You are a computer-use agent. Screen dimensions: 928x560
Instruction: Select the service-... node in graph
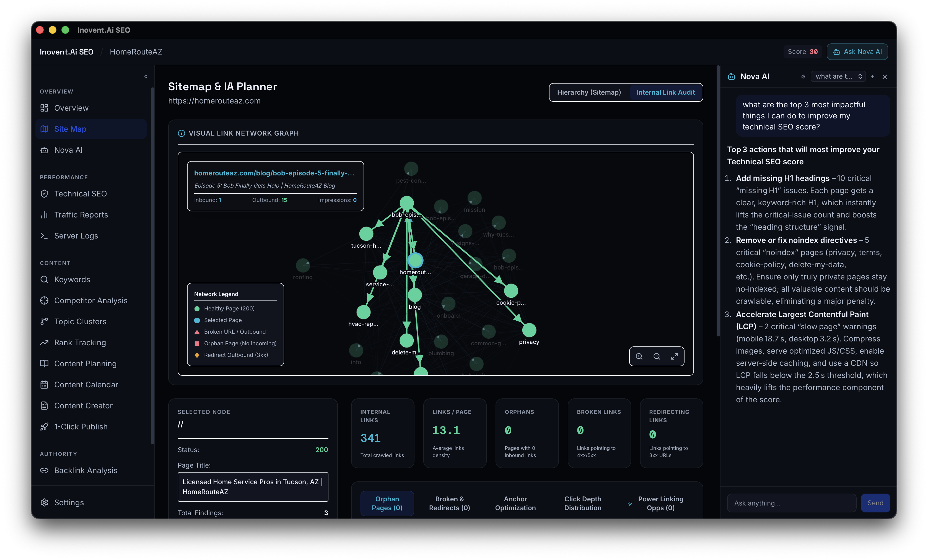coord(380,272)
